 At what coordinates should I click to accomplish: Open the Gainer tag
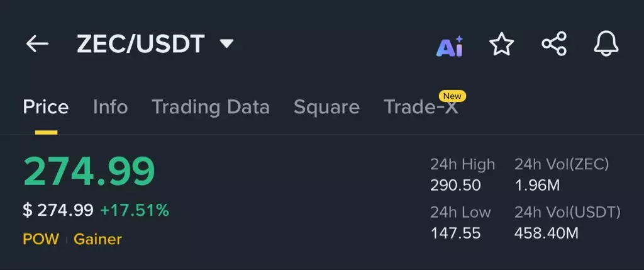point(97,239)
